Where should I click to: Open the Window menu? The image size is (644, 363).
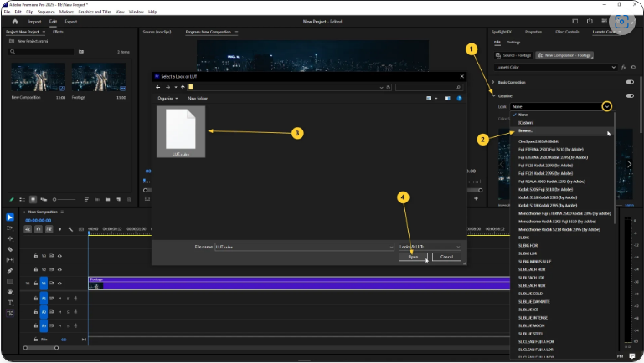(x=136, y=12)
